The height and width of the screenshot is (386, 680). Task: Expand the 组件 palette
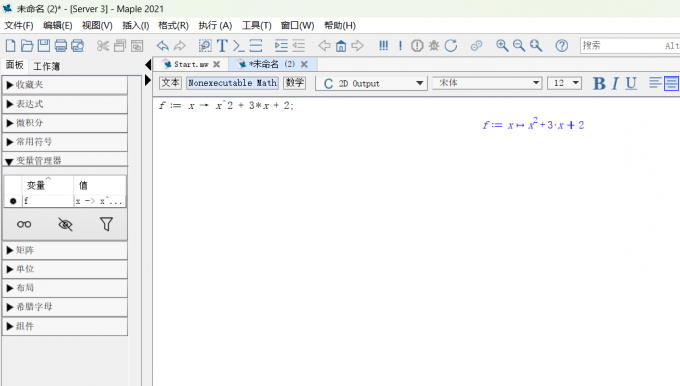point(65,326)
